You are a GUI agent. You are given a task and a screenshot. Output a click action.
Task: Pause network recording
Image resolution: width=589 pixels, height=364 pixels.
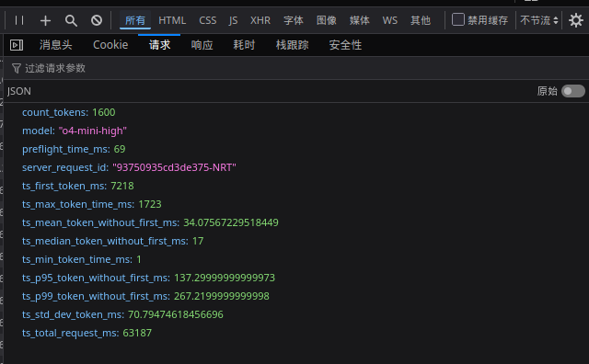click(19, 20)
